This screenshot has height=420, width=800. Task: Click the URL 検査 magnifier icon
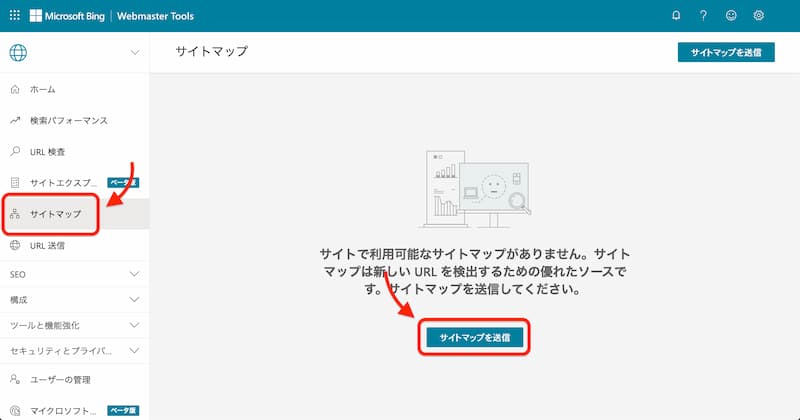tap(15, 152)
